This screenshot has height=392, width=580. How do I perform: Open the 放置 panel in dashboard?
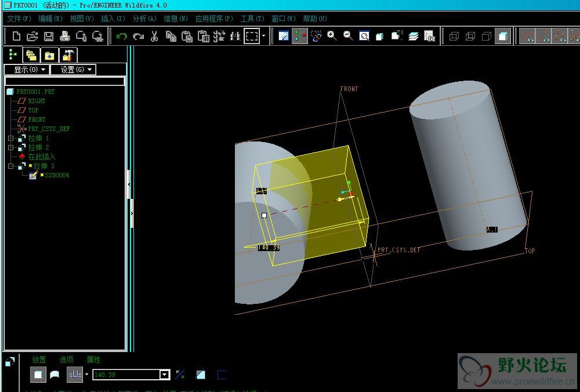pyautogui.click(x=39, y=360)
